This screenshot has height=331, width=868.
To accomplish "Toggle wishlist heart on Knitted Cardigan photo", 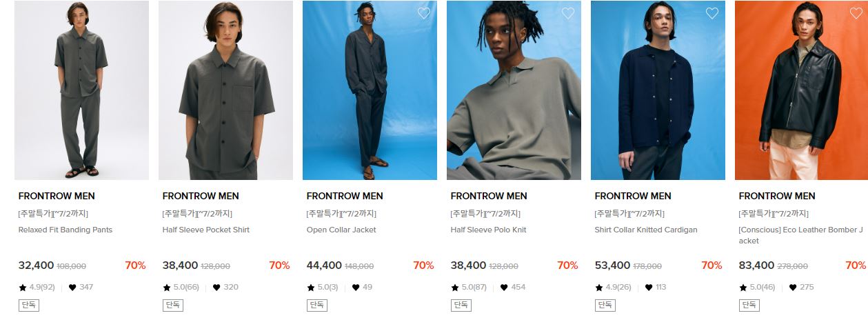I will coord(712,13).
